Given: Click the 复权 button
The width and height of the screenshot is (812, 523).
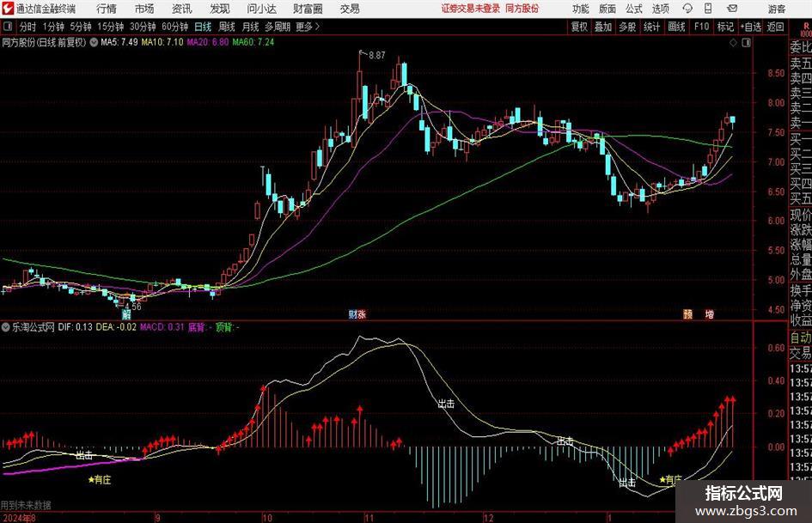Looking at the screenshot, I should (579, 27).
